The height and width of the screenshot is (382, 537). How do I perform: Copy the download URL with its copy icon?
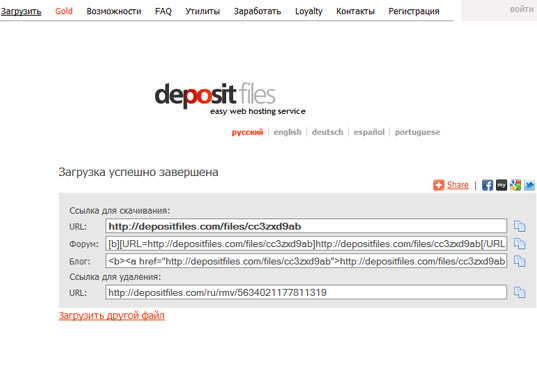(520, 226)
